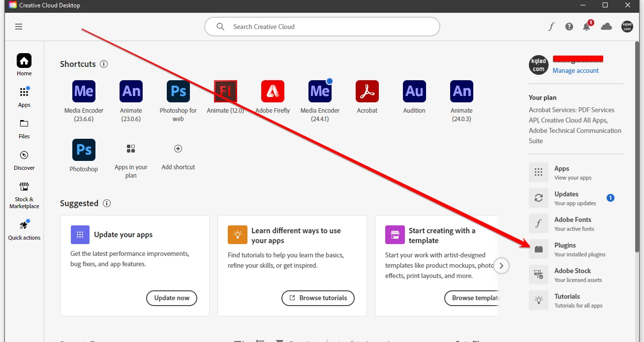Open the hamburger menu
The image size is (644, 342).
pyautogui.click(x=19, y=27)
